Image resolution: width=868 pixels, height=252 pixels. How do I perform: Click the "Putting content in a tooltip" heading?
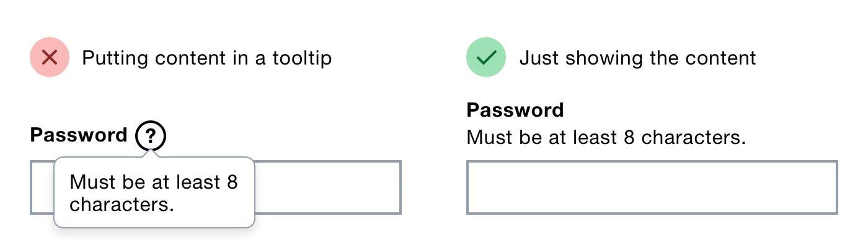point(207,58)
